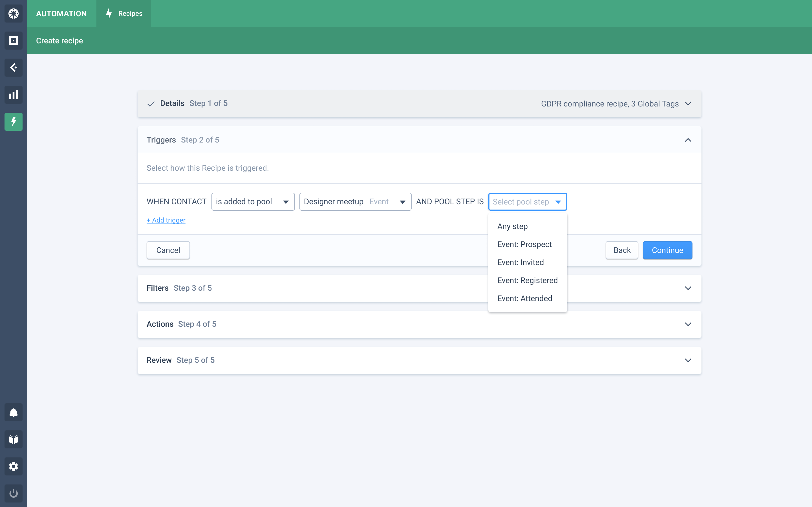812x507 pixels.
Task: Select the lightning bolt automation icon
Action: tap(14, 122)
